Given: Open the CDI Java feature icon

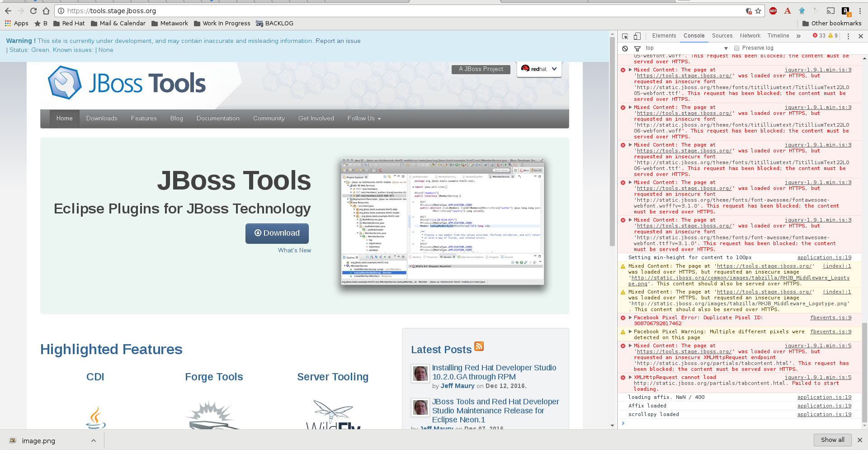Looking at the screenshot, I should click(96, 417).
